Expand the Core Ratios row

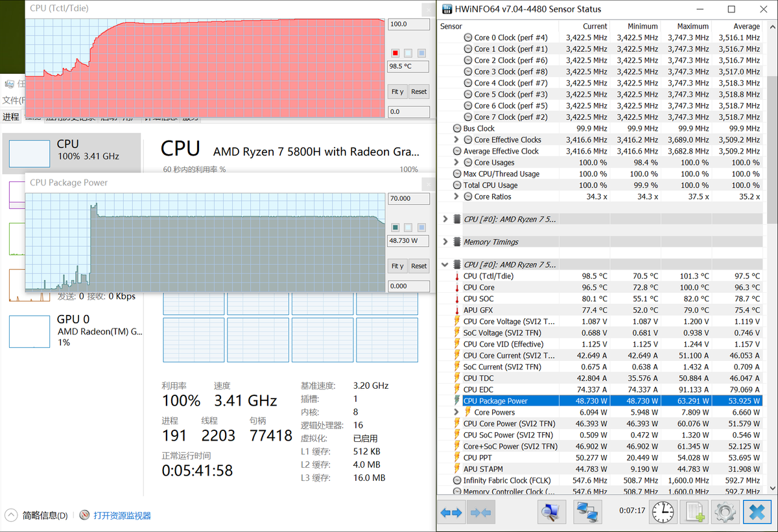tap(456, 196)
